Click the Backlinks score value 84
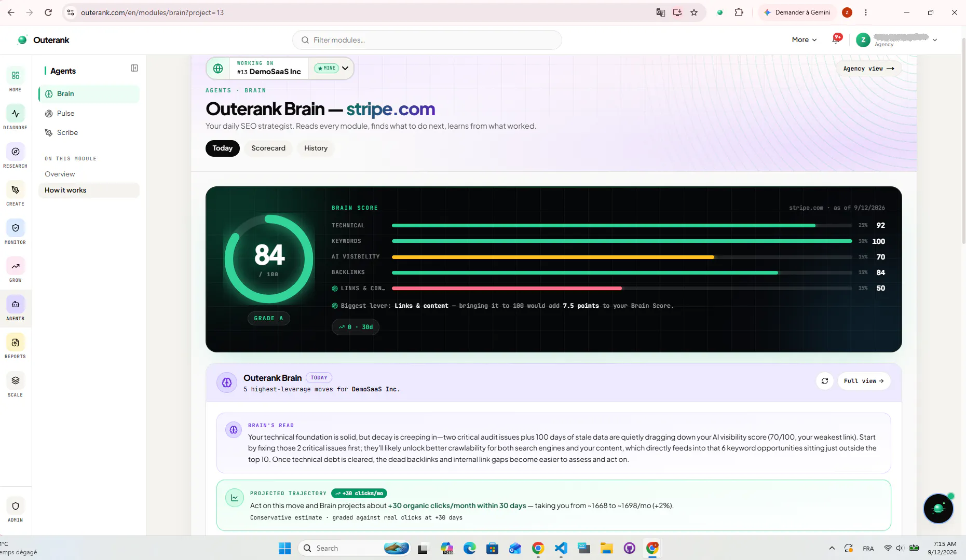 pos(881,272)
